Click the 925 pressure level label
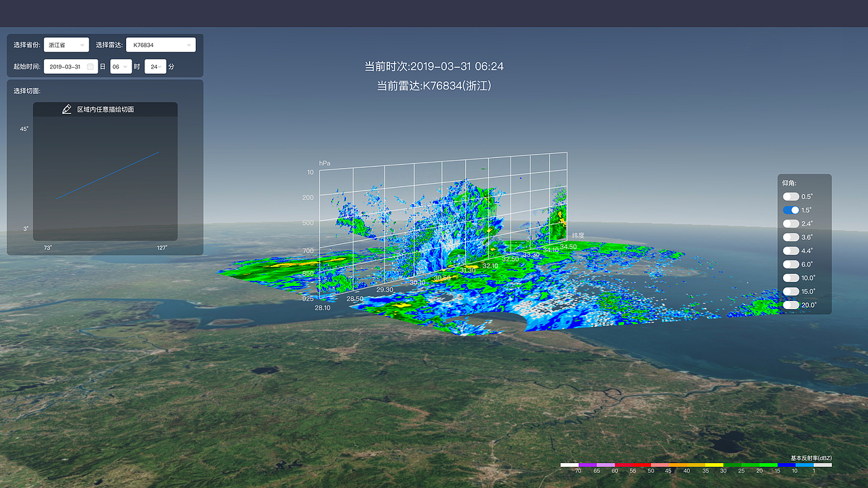The image size is (868, 488). [x=308, y=298]
